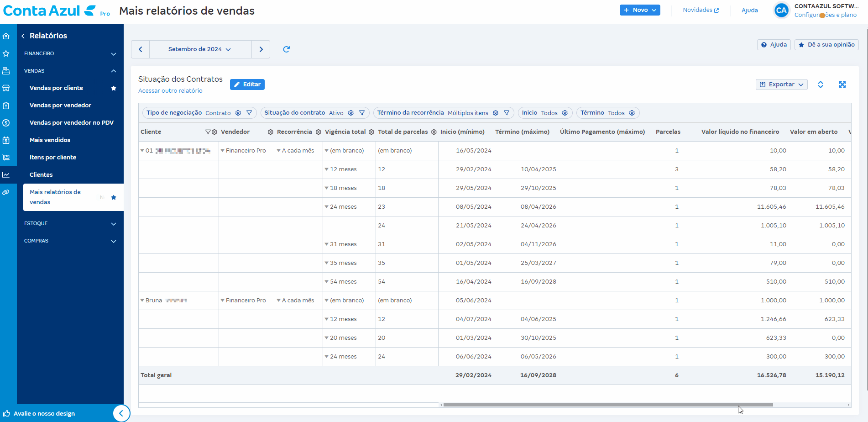
Task: Expand all rows with up-down arrows icon
Action: (x=821, y=84)
